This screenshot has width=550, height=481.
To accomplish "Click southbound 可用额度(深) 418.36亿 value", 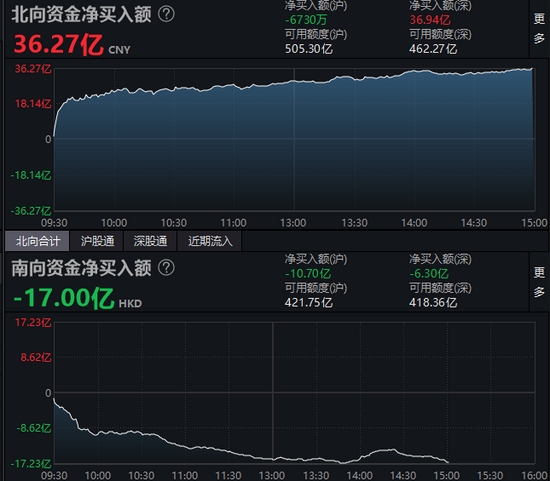I will click(x=433, y=302).
